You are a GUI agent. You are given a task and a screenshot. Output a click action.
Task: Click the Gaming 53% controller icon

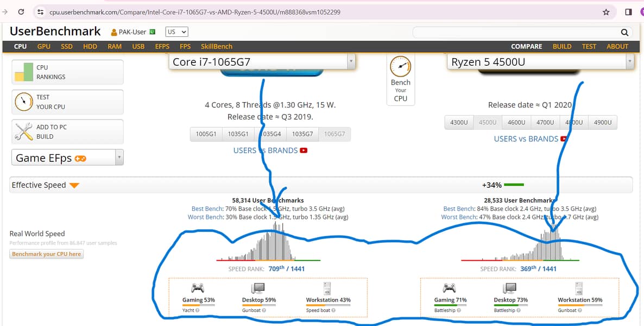pos(198,288)
